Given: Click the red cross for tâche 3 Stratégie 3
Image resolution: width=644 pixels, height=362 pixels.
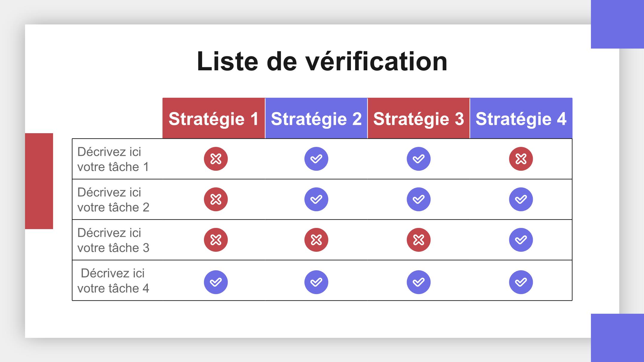Looking at the screenshot, I should click(419, 240).
